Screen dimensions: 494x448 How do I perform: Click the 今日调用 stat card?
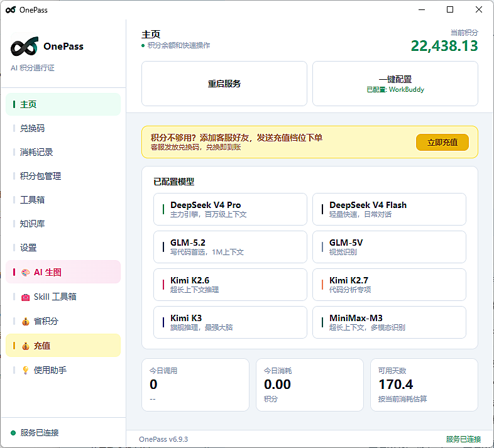pyautogui.click(x=195, y=385)
